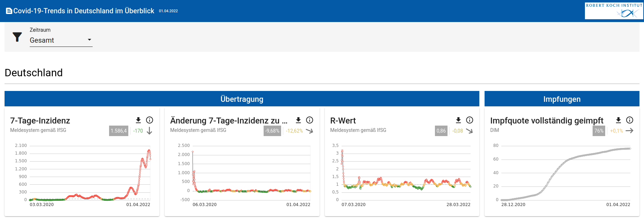Click the Robert Koch Institut logo
This screenshot has height=219, width=644.
[x=614, y=11]
